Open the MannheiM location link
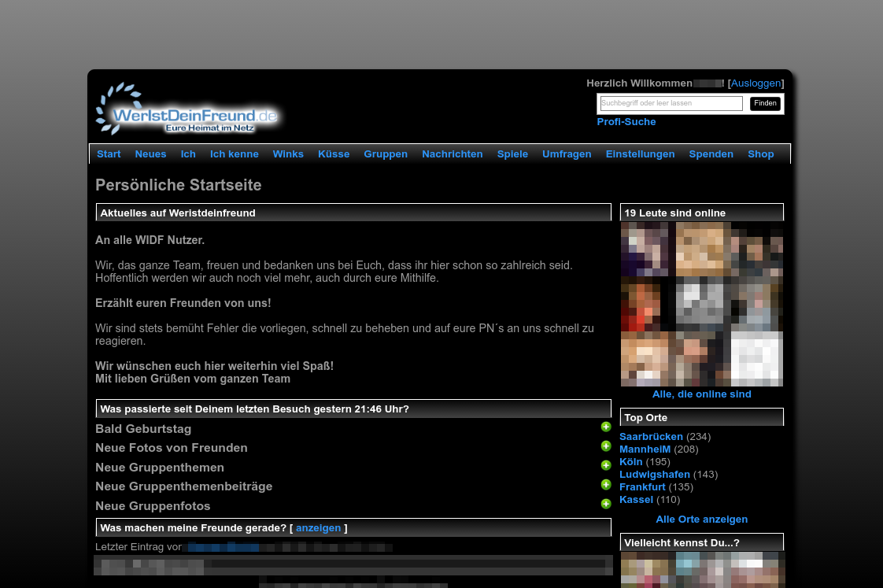This screenshot has height=588, width=883. [x=645, y=449]
